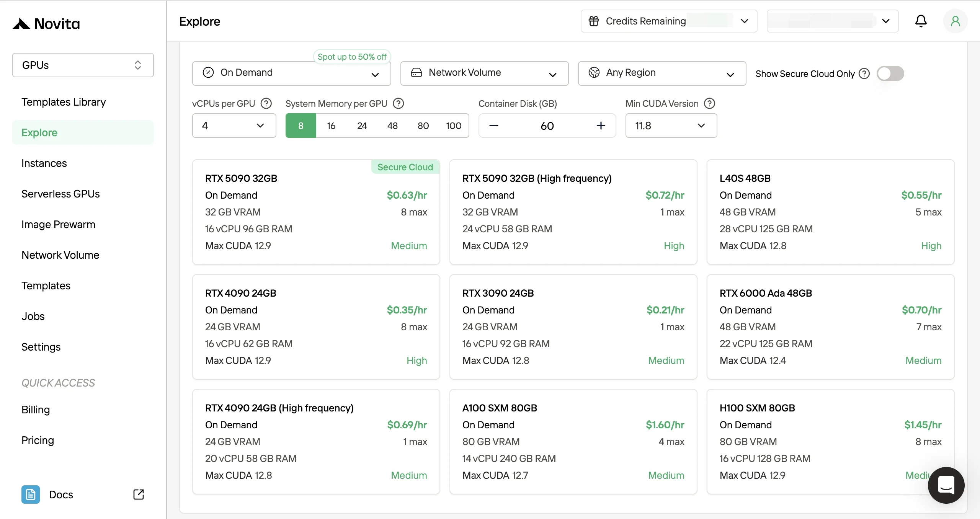Go to Explore in sidebar
The width and height of the screenshot is (980, 519).
[83, 132]
